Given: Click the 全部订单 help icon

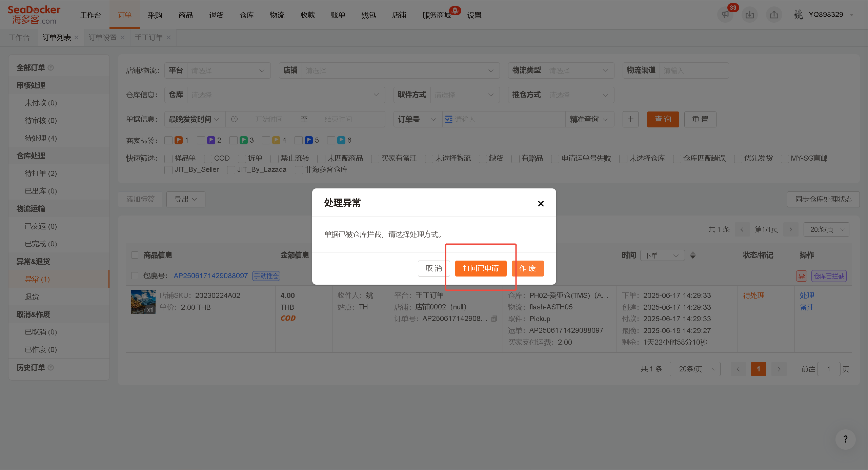Looking at the screenshot, I should (51, 67).
